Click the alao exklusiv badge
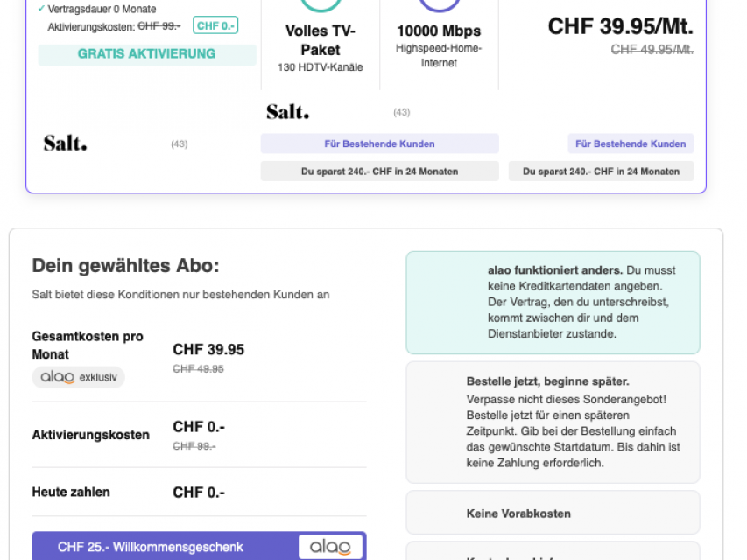This screenshot has width=747, height=560. tap(79, 377)
